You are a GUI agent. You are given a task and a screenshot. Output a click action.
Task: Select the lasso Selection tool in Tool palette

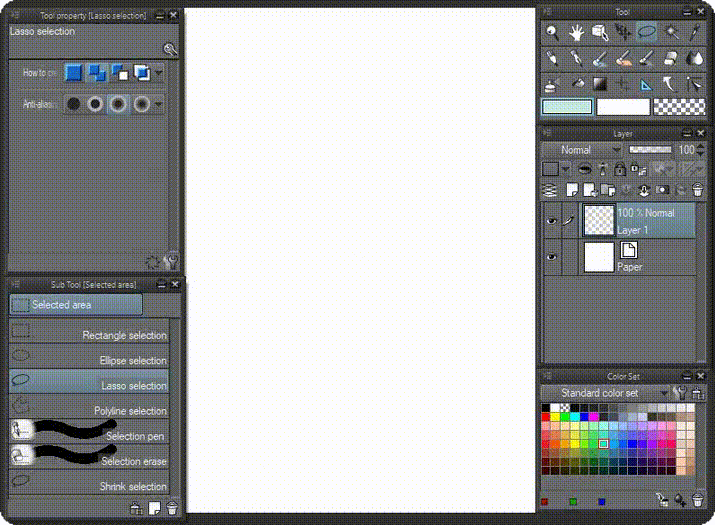(647, 32)
